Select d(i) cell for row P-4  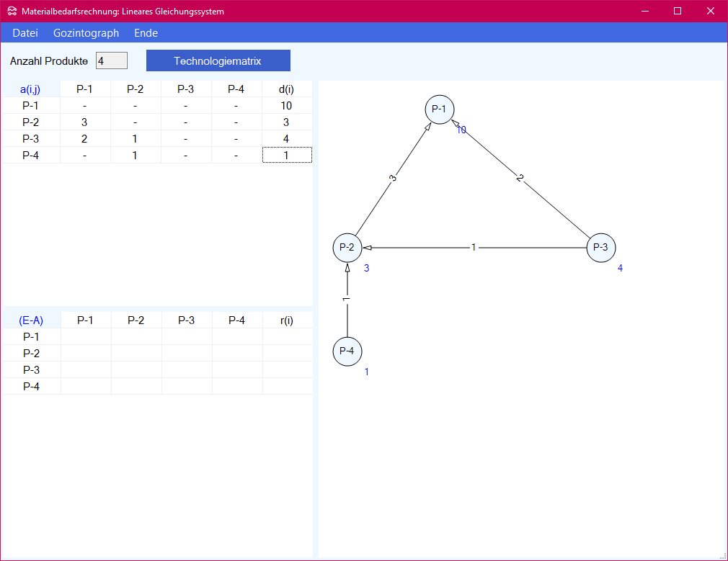[x=287, y=156]
